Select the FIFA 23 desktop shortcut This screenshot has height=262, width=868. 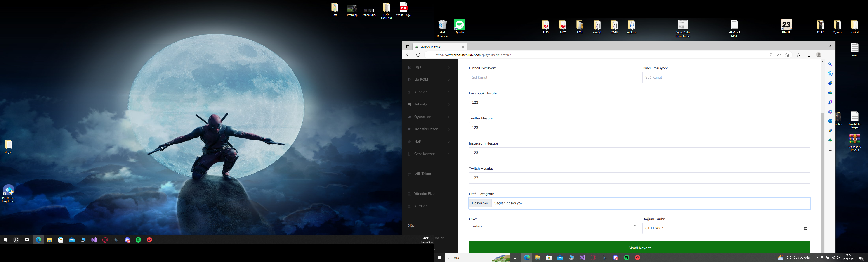tap(786, 27)
